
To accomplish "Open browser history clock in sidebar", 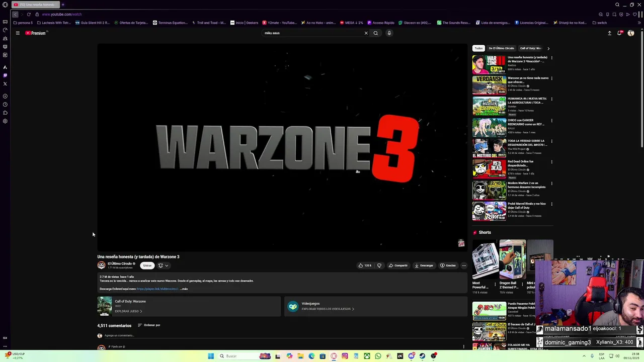I will click(5, 105).
